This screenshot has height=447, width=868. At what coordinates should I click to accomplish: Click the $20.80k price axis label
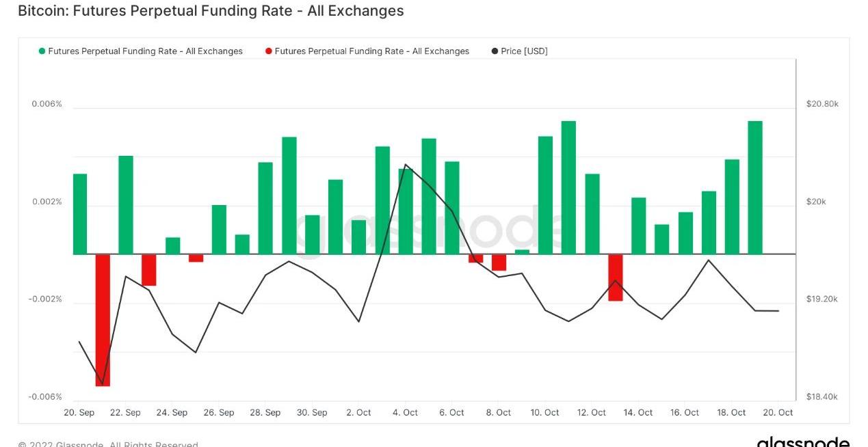822,104
